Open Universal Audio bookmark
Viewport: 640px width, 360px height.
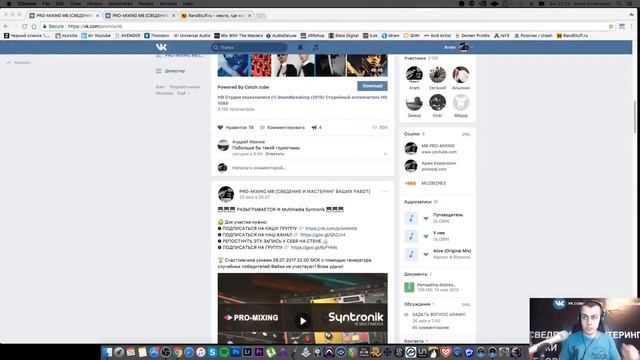click(192, 36)
